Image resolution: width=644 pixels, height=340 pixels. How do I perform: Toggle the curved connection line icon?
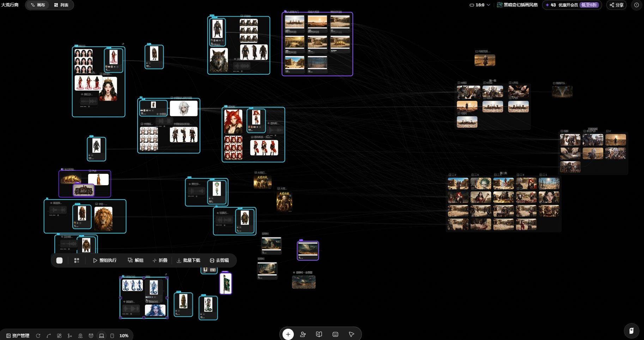49,335
